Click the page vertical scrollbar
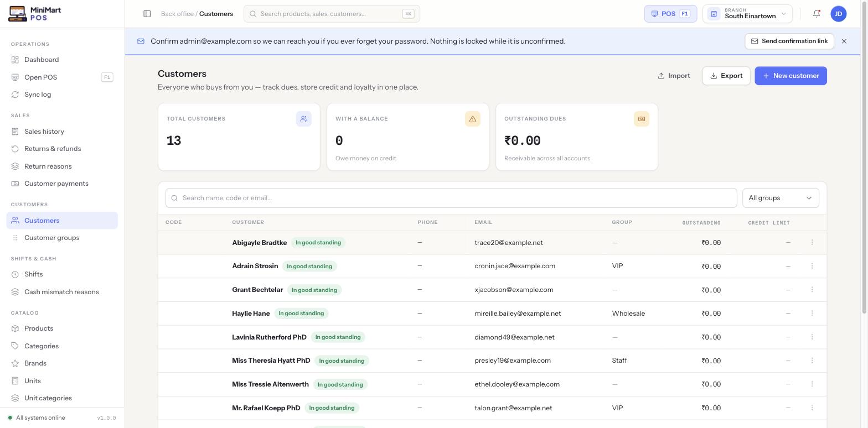The image size is (868, 428). pyautogui.click(x=864, y=158)
